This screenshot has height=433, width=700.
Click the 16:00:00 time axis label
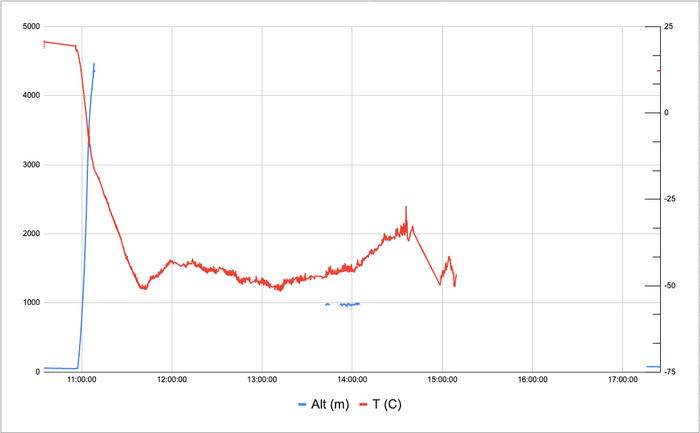533,380
